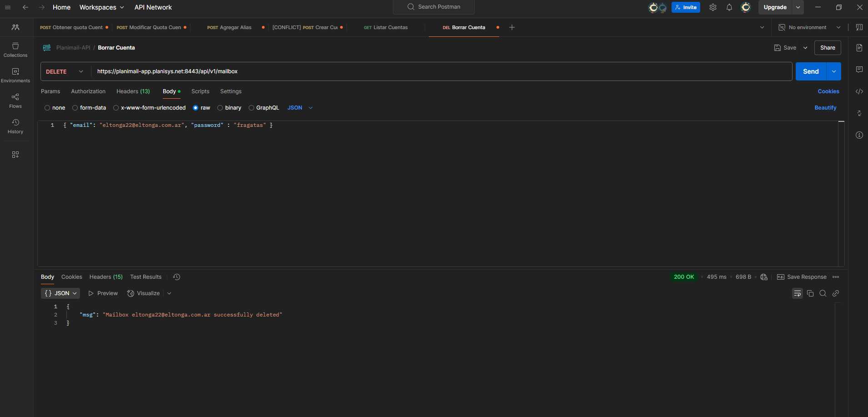Switch to the Test Results tab
This screenshot has height=417, width=868.
click(x=146, y=277)
